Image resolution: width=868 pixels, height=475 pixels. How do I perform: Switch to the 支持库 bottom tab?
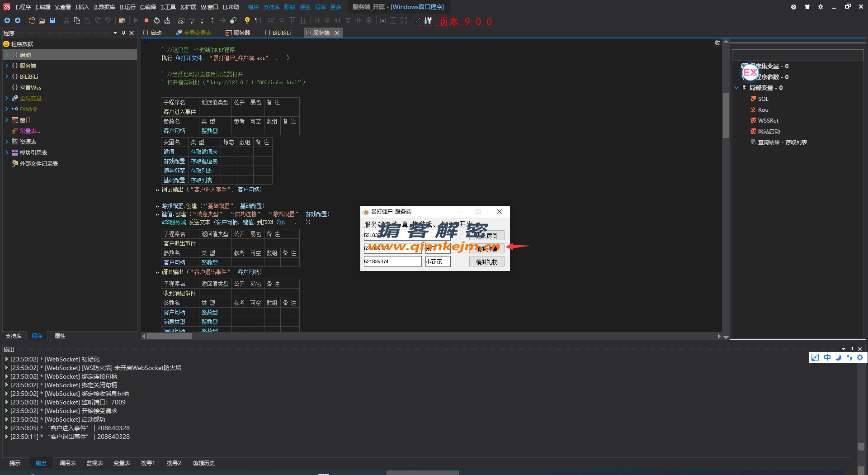click(14, 336)
